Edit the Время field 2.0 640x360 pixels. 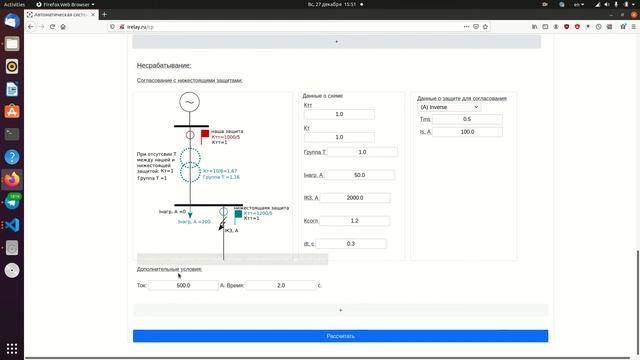281,285
